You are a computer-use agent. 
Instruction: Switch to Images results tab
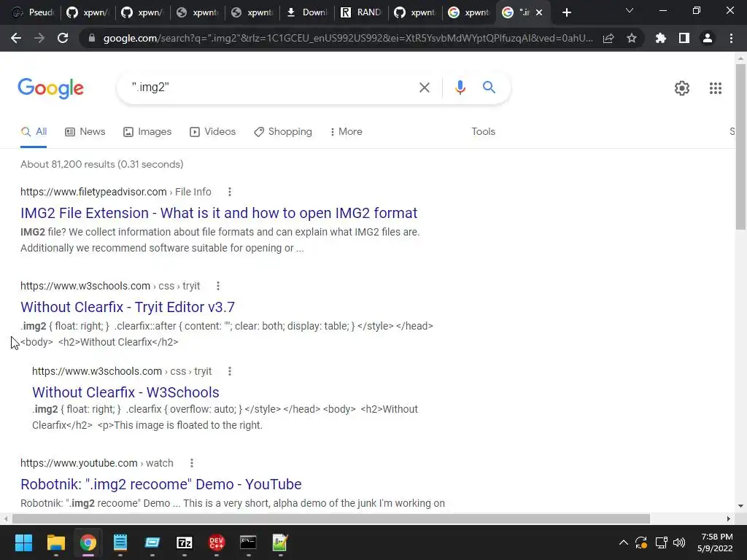(x=147, y=132)
